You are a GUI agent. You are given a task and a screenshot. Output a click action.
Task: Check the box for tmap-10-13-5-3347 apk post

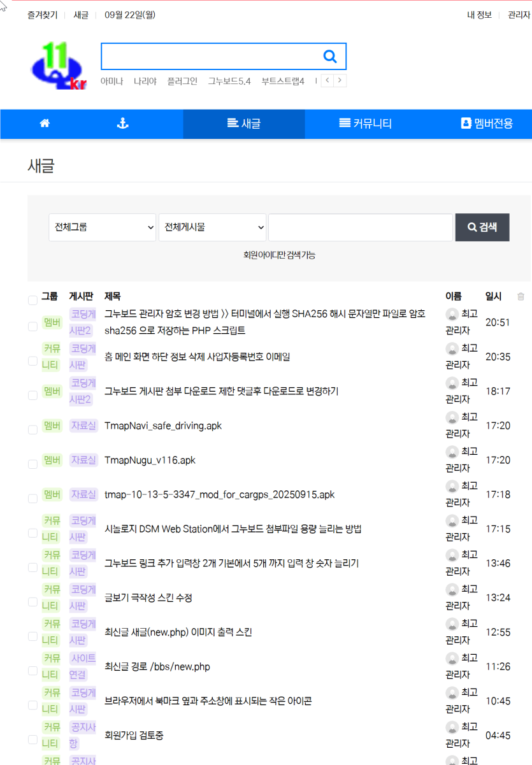coord(32,499)
